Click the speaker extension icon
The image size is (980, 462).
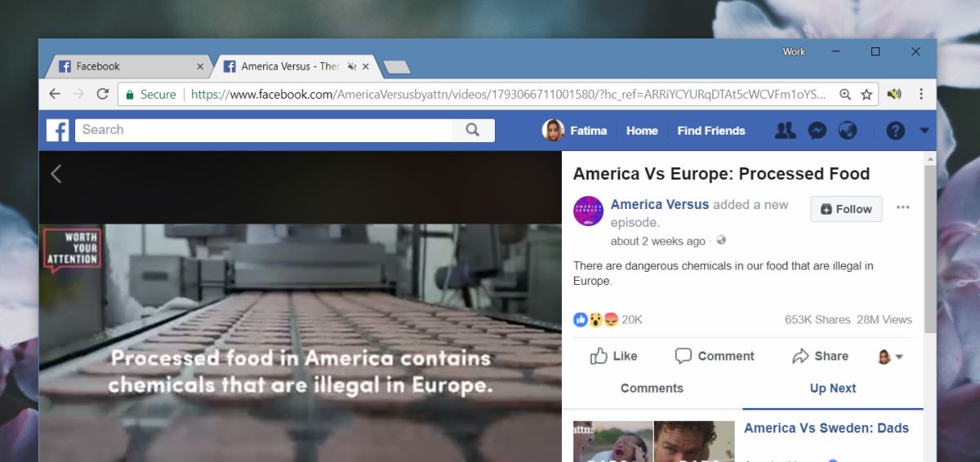coord(894,95)
